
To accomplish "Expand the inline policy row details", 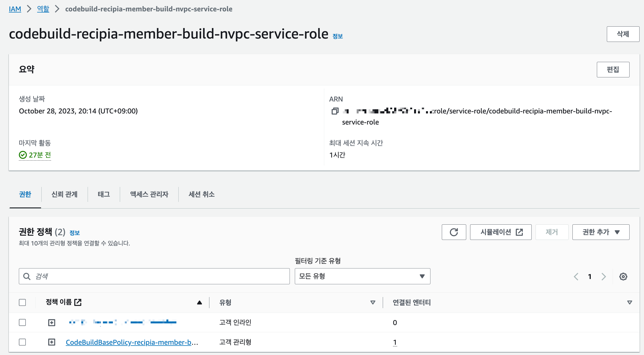I will pos(52,322).
